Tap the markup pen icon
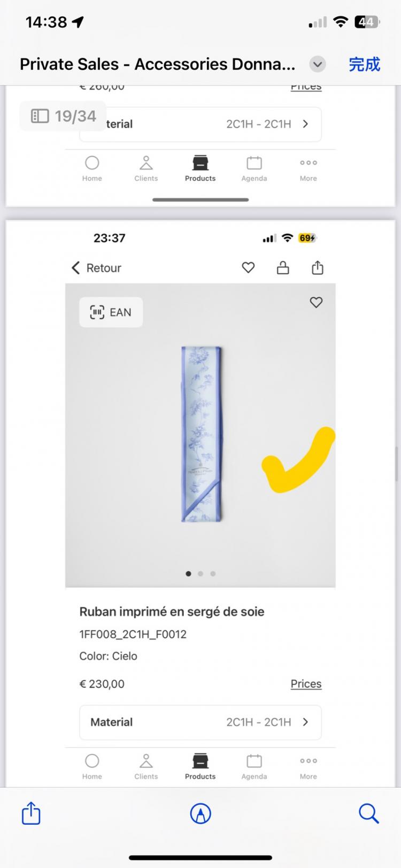401x868 pixels. (x=200, y=813)
